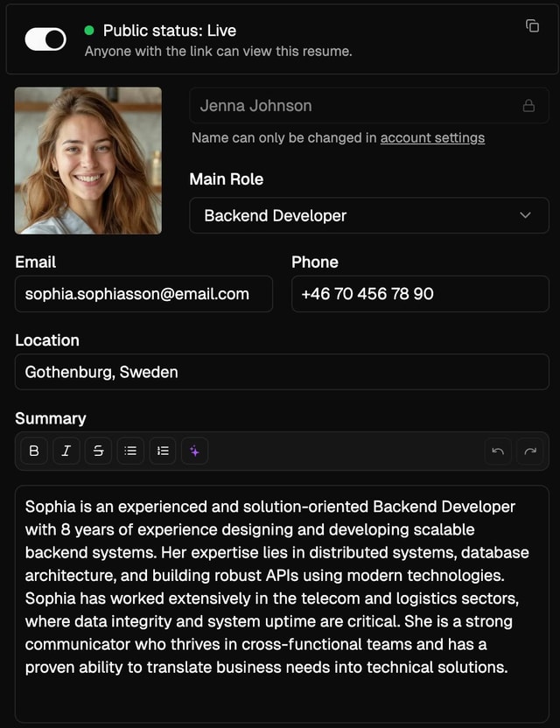Click the profile photo thumbnail
Screen dimensions: 560x728
click(88, 160)
